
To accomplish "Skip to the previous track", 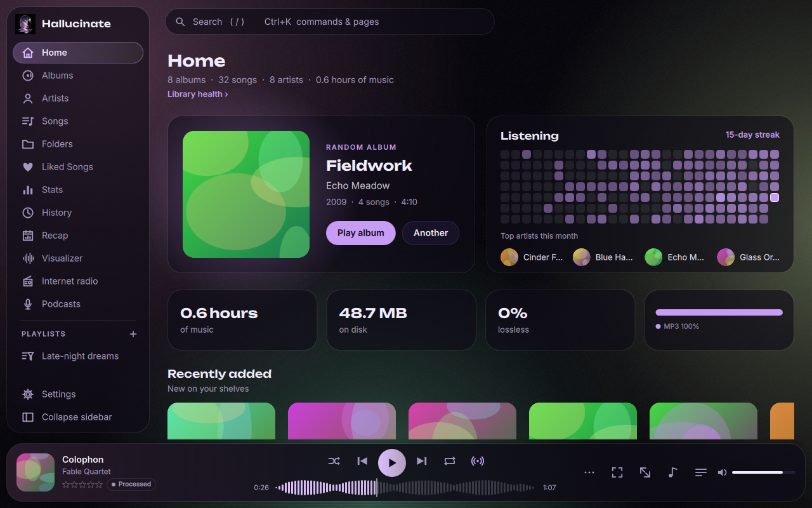I will click(362, 461).
